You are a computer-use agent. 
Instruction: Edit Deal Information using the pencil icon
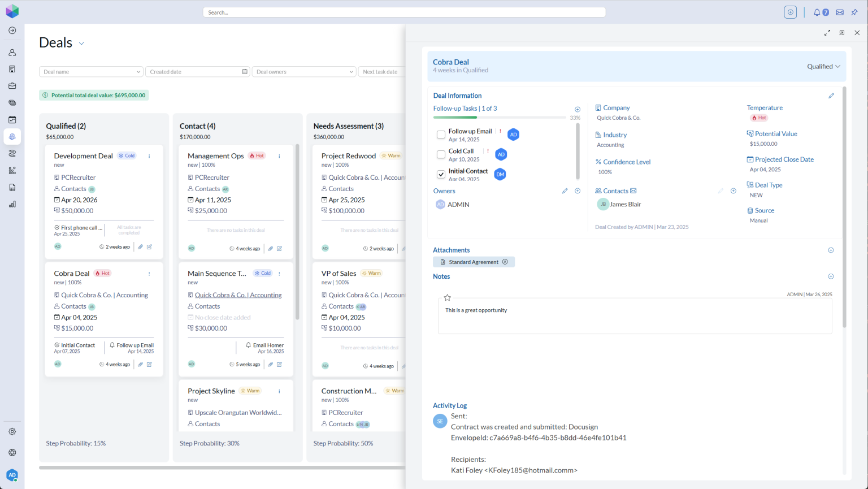pyautogui.click(x=831, y=96)
